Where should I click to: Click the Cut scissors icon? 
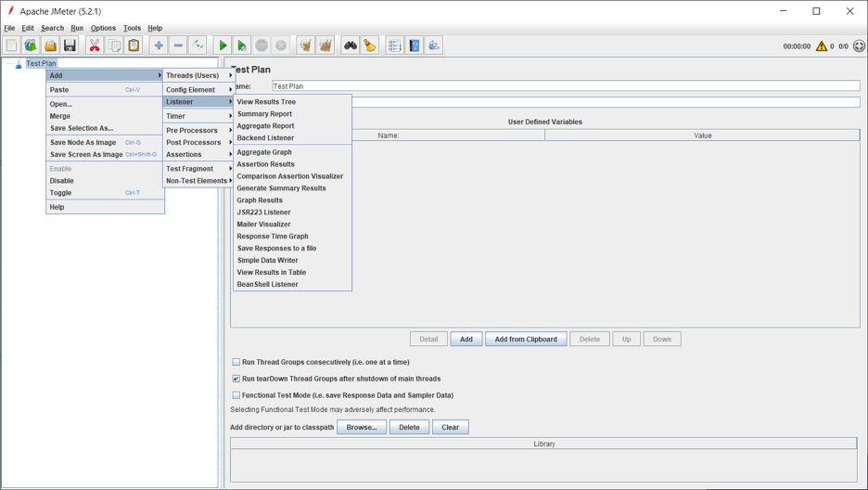[95, 45]
